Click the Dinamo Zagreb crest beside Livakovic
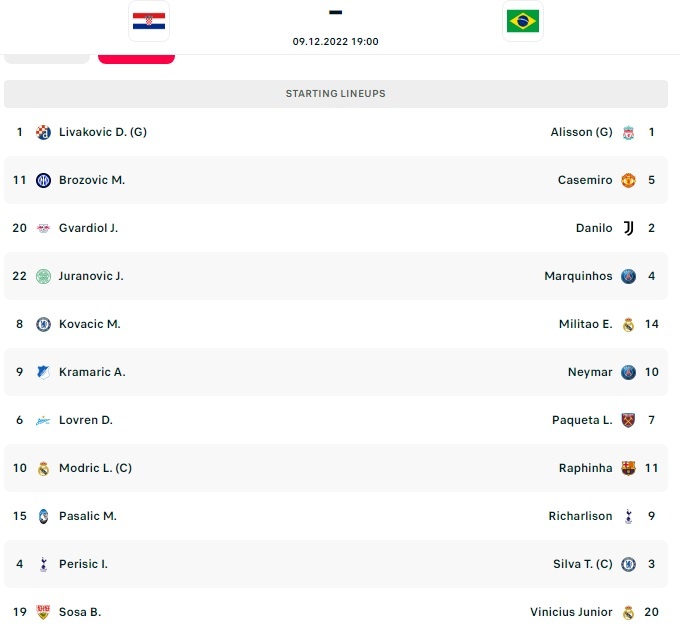Viewport: 680px width, 630px height. [x=43, y=132]
